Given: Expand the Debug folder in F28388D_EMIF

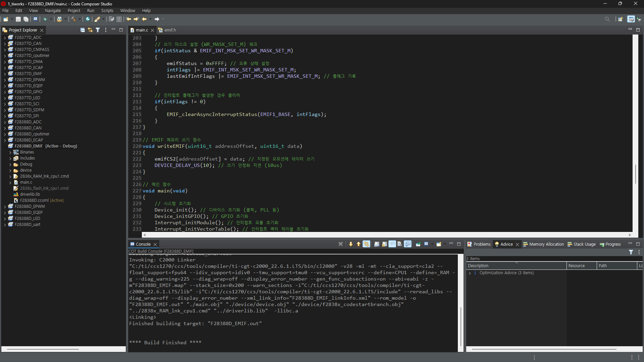Looking at the screenshot, I should pos(10,164).
